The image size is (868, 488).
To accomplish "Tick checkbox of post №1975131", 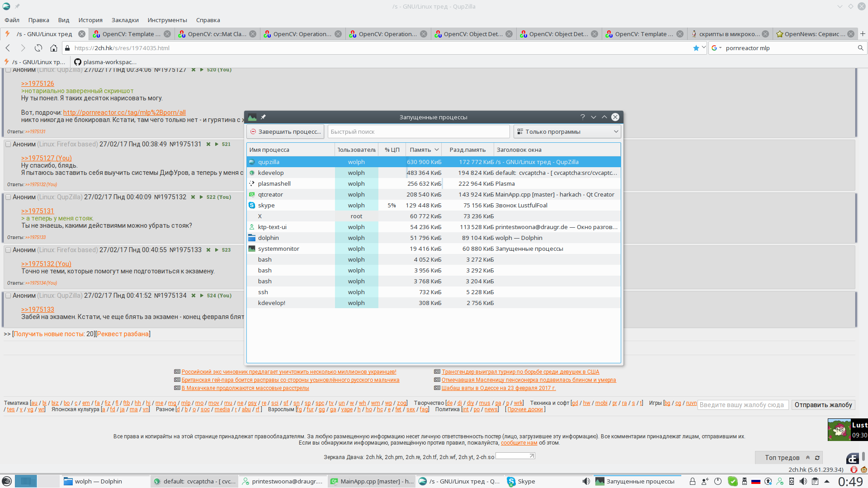I will point(8,144).
